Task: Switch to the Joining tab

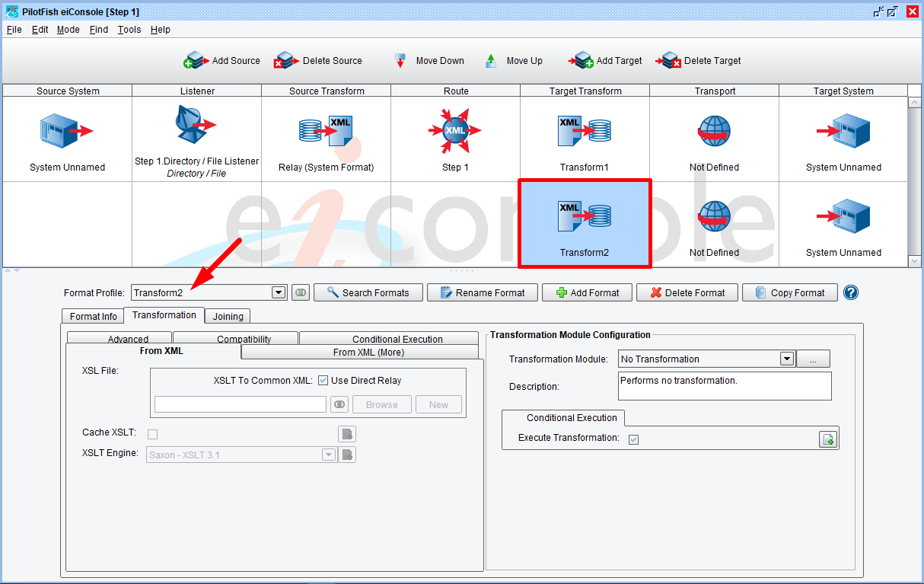Action: (228, 316)
